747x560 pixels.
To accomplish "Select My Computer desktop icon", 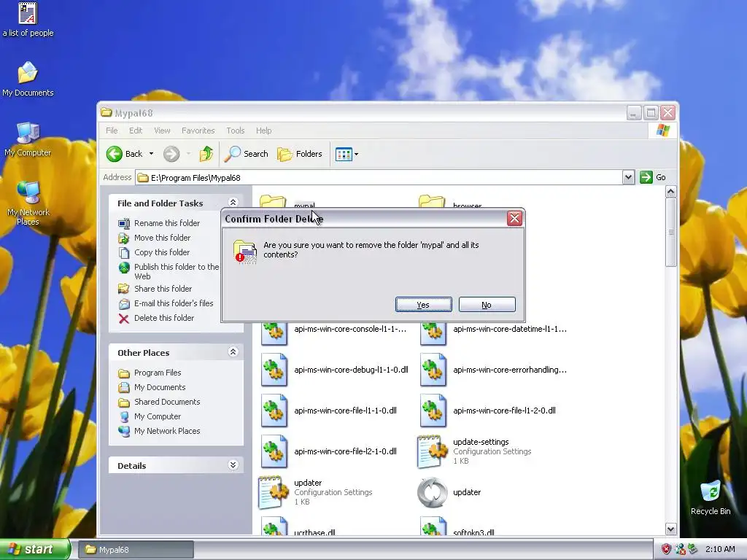I will [x=28, y=139].
